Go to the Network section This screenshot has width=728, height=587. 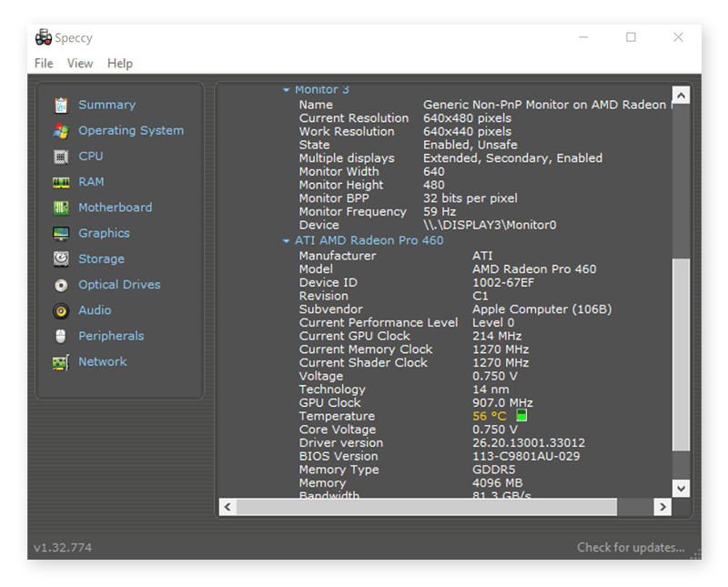point(102,361)
